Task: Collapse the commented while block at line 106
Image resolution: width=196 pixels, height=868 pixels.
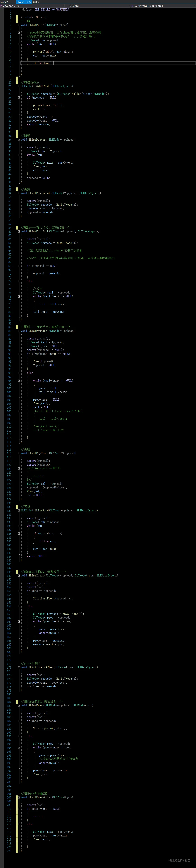Action: [x=19, y=411]
